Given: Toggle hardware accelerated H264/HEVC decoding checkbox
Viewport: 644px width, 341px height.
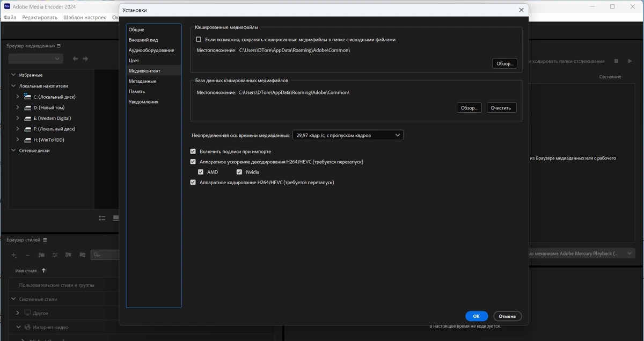Looking at the screenshot, I should (x=193, y=162).
